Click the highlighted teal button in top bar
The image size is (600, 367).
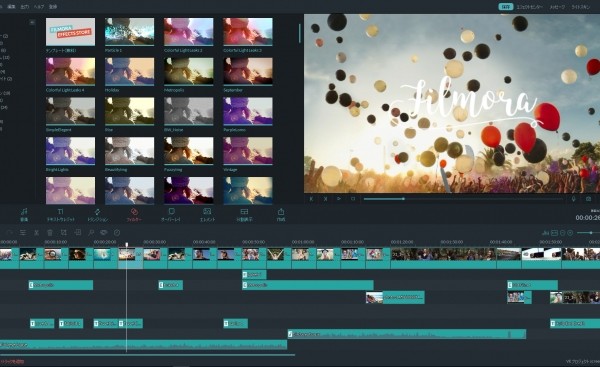[505, 7]
